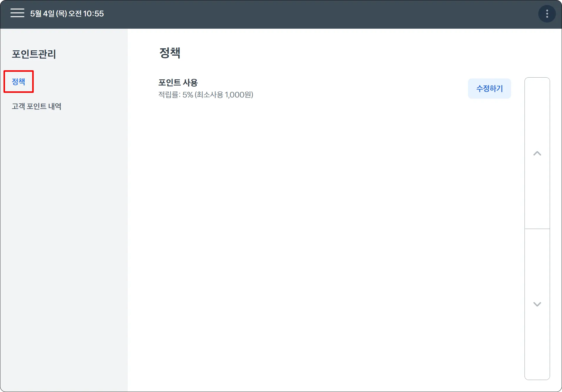The width and height of the screenshot is (562, 392).
Task: Click the lower half of the scroll panel
Action: click(x=537, y=304)
